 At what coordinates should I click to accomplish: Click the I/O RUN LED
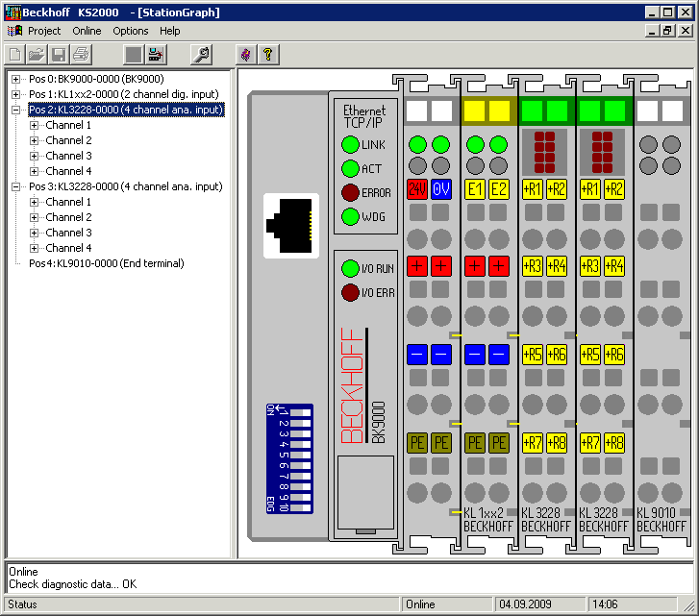pyautogui.click(x=350, y=268)
